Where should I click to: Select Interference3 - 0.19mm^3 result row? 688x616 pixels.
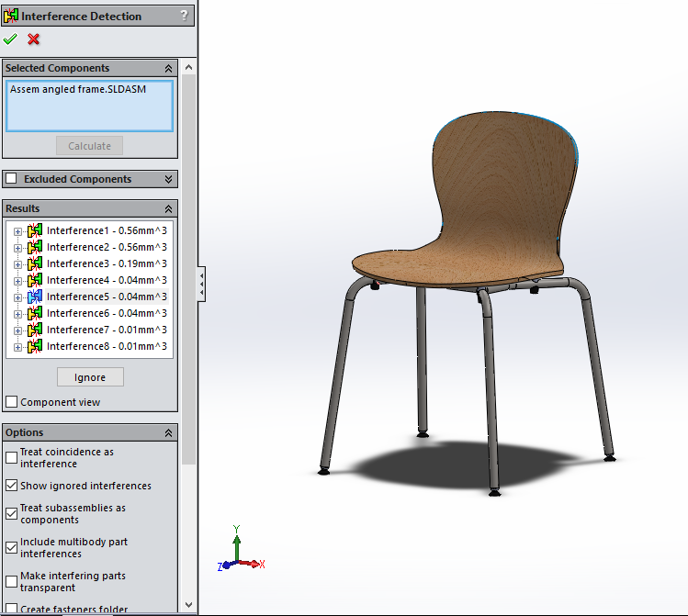pyautogui.click(x=107, y=263)
